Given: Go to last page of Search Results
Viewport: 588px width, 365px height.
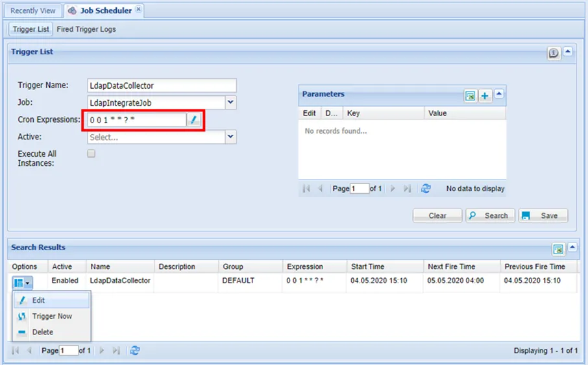Looking at the screenshot, I should pyautogui.click(x=116, y=350).
